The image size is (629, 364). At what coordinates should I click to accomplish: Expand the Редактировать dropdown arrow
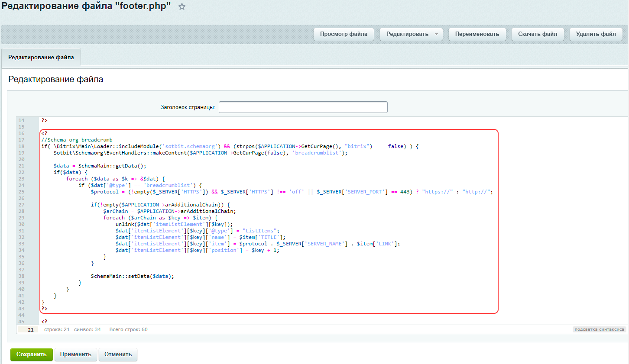pyautogui.click(x=436, y=34)
